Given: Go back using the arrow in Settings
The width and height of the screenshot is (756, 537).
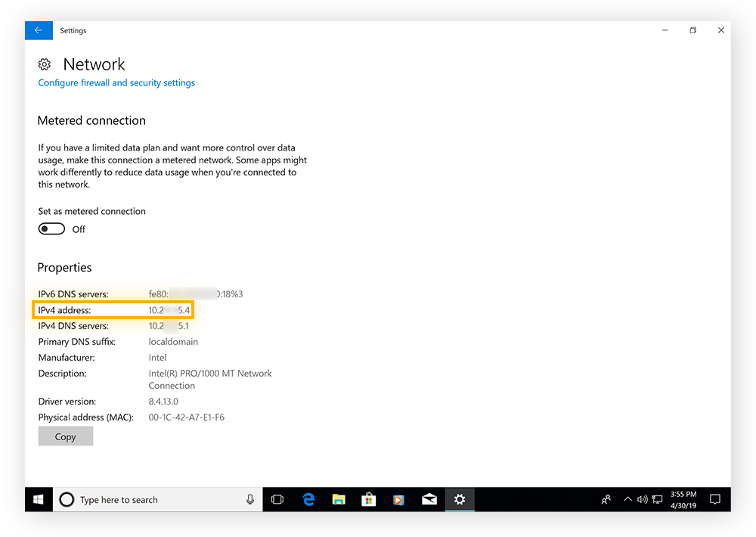Looking at the screenshot, I should click(39, 30).
